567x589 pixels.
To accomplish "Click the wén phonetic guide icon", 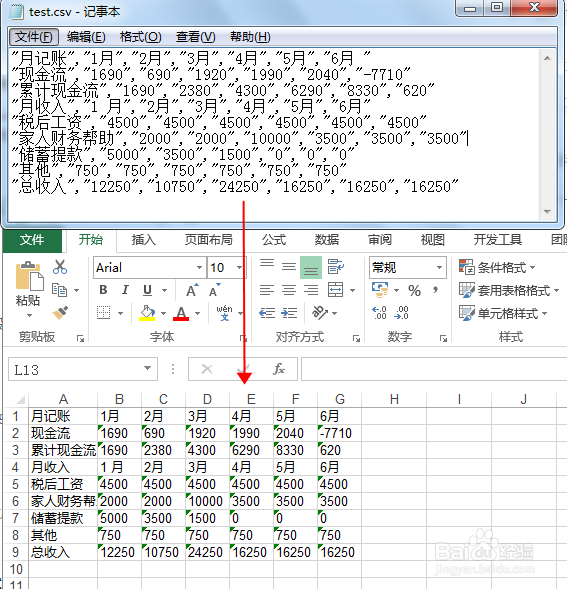I will coord(224,313).
